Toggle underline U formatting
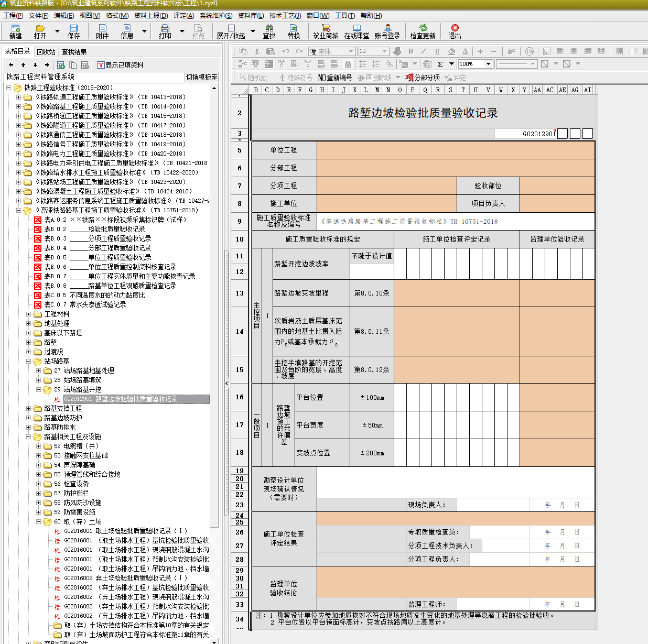The width and height of the screenshot is (648, 644). click(437, 51)
